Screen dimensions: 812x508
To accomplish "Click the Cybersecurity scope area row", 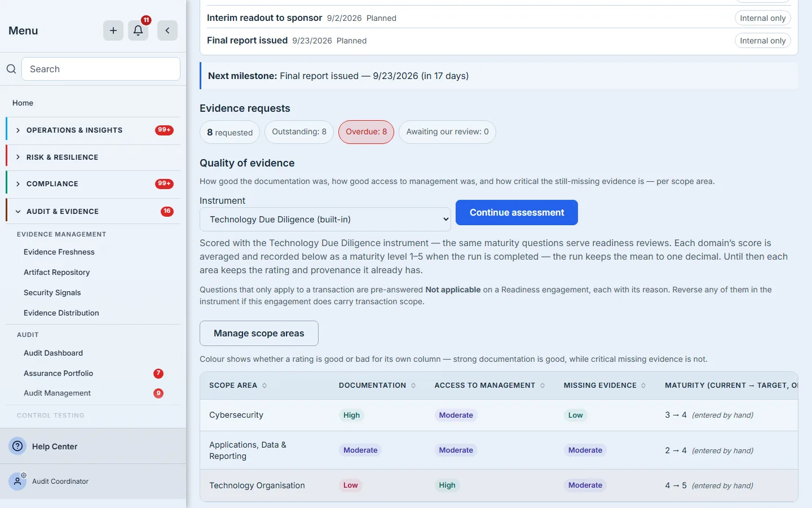I will click(x=499, y=415).
